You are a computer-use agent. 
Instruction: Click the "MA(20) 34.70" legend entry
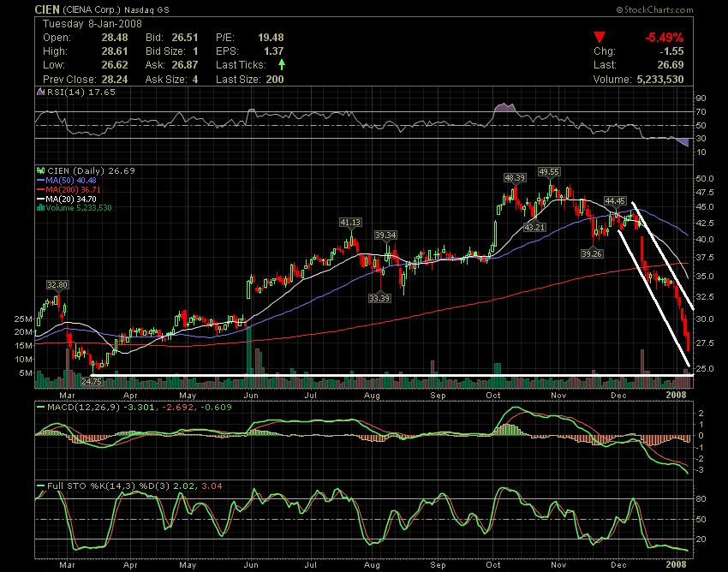[x=71, y=199]
